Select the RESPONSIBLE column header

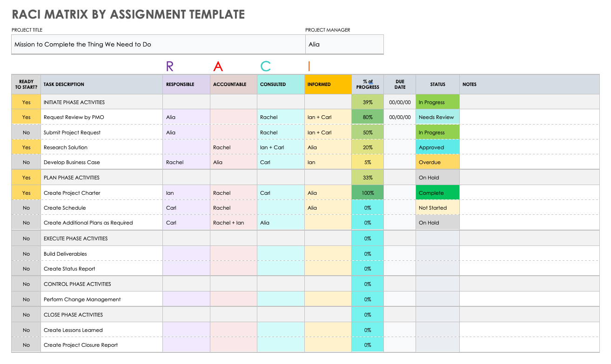pyautogui.click(x=186, y=85)
